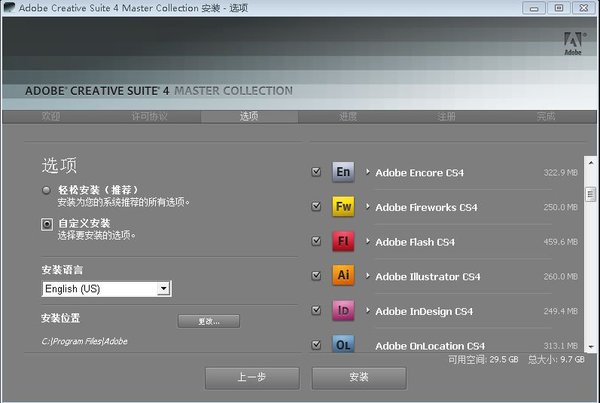The image size is (600, 403).
Task: Click the scrollbar up arrow
Action: (591, 163)
